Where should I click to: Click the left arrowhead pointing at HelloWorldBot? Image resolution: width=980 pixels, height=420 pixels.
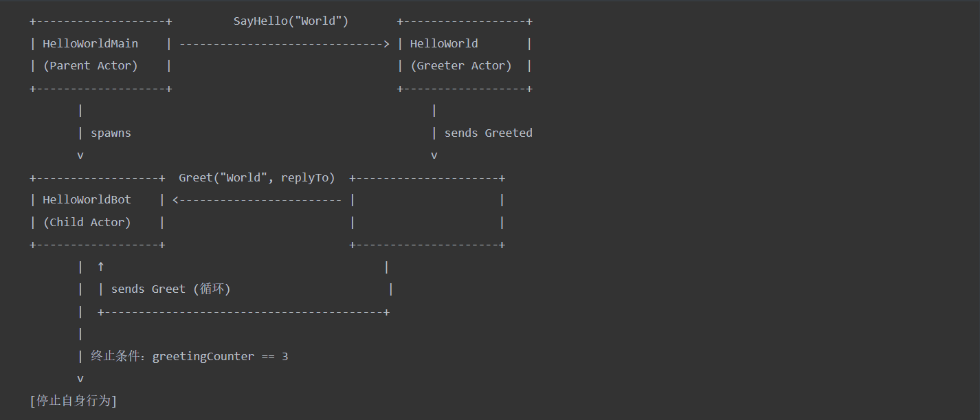tap(176, 200)
